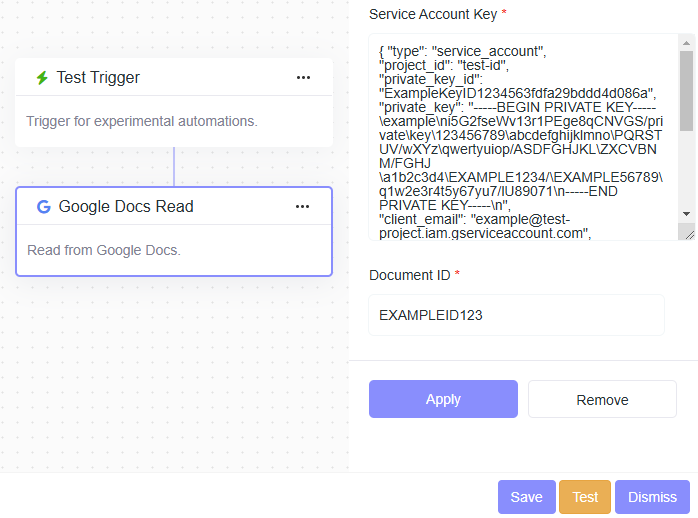Open the Google Docs Read three-dot menu
Viewport: 698px width, 518px height.
tap(303, 207)
